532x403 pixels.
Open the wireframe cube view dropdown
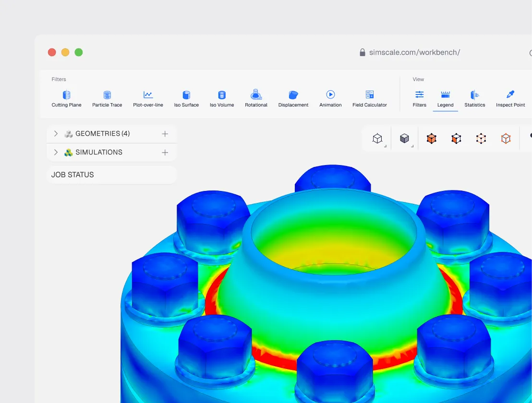377,139
